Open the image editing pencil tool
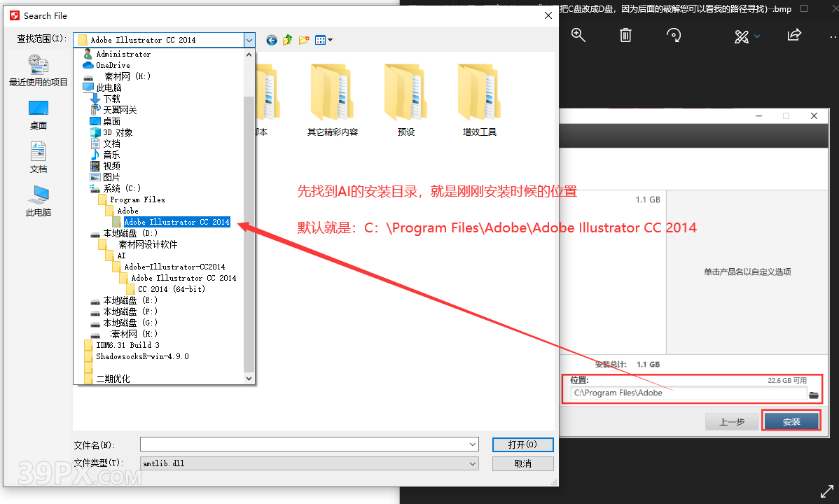Viewport: 839px width, 504px height. pyautogui.click(x=740, y=36)
